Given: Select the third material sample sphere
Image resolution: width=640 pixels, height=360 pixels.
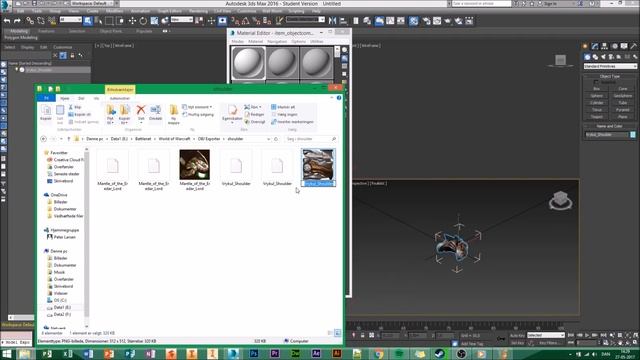Looking at the screenshot, I should 316,63.
